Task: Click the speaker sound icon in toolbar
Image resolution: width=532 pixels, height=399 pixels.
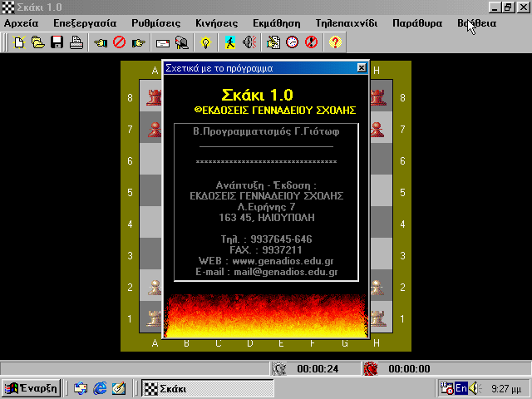Action: pos(249,42)
